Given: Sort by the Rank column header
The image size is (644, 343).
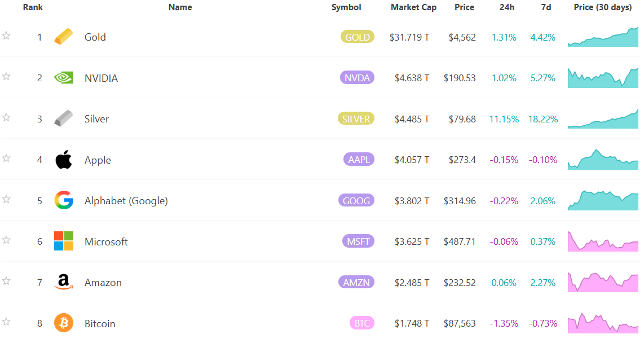Looking at the screenshot, I should 33,7.
